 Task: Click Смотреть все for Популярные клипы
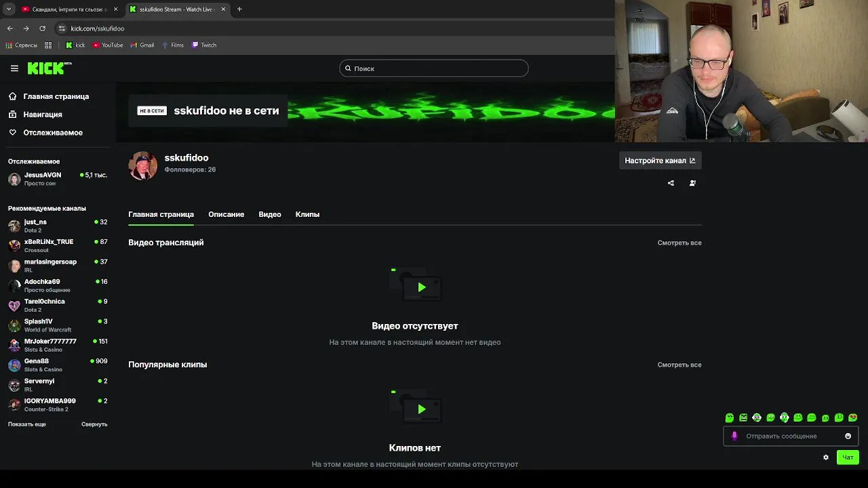tap(679, 365)
